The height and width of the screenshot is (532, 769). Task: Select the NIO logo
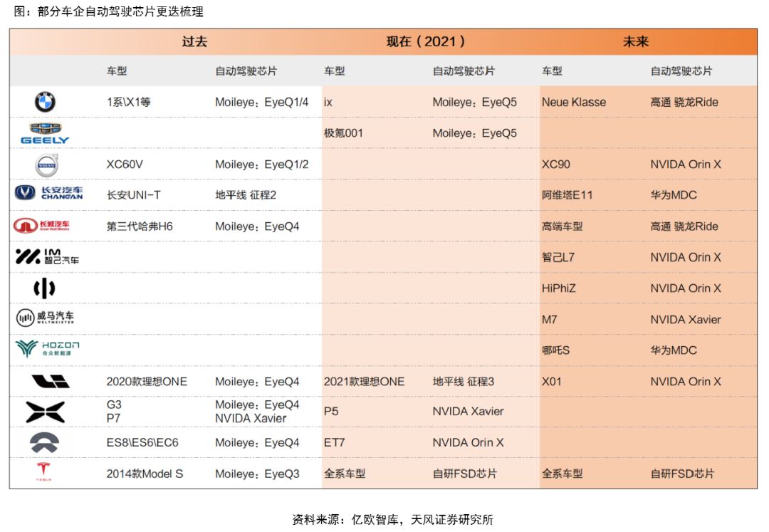tap(45, 442)
